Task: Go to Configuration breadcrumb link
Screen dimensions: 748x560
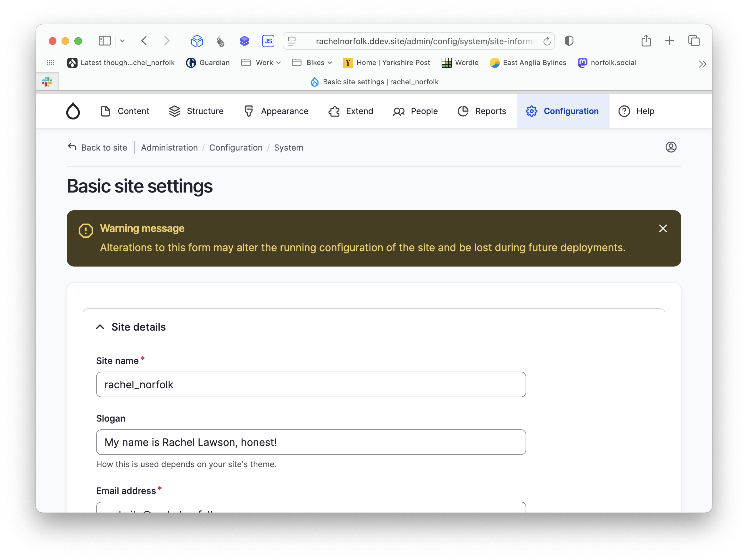Action: (x=236, y=148)
